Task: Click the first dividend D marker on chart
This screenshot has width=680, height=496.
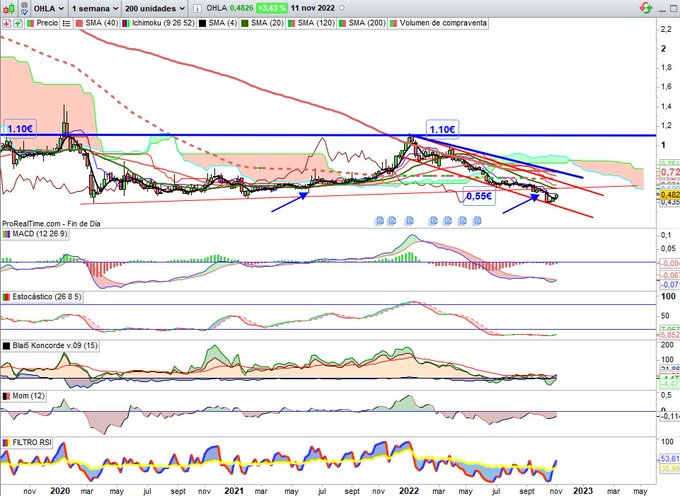Action: tap(379, 221)
